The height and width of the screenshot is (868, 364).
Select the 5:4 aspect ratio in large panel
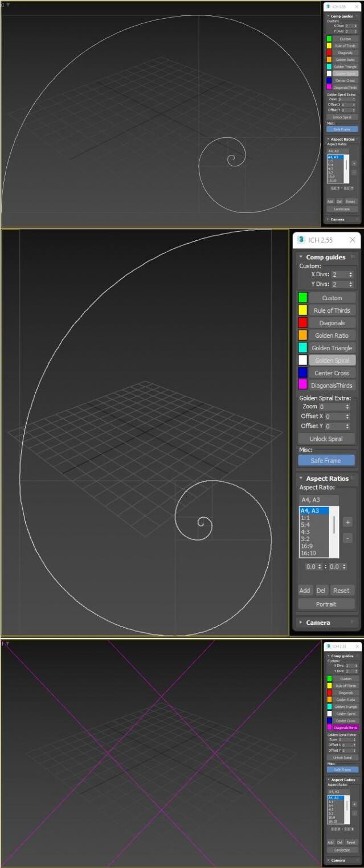coord(314,525)
